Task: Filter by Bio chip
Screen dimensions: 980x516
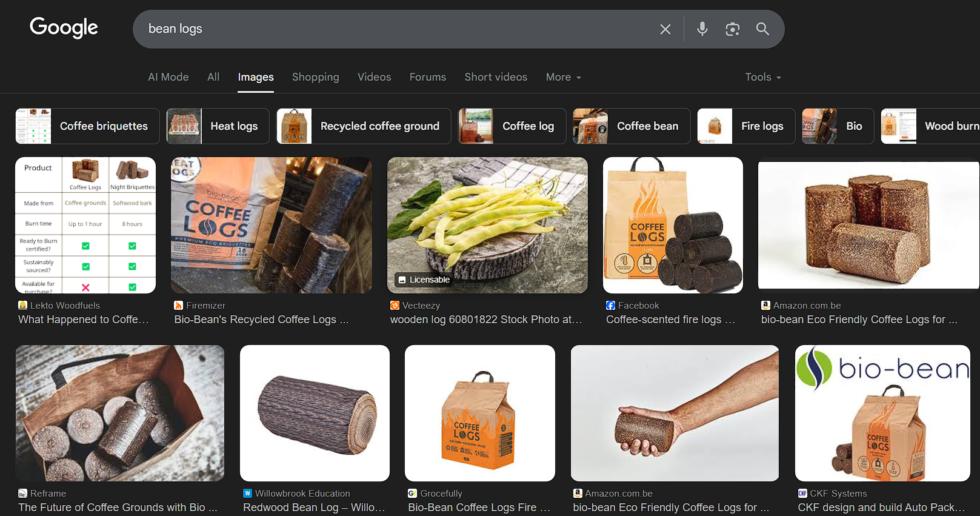Action: 838,126
